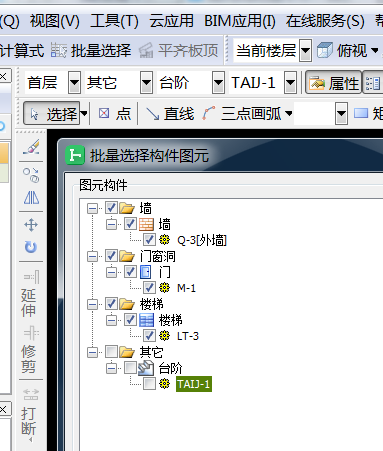The width and height of the screenshot is (383, 451).
Task: Open the 三点画弧 dropdown arrow
Action: 289,114
